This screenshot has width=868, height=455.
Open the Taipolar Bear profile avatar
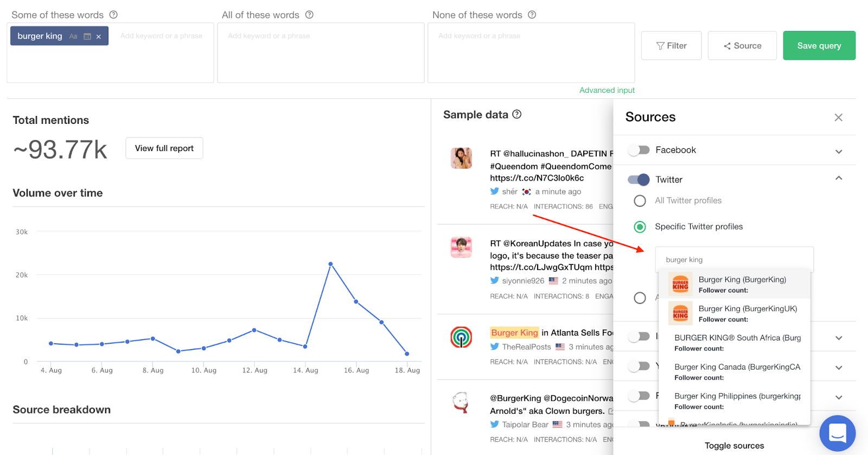tap(461, 403)
